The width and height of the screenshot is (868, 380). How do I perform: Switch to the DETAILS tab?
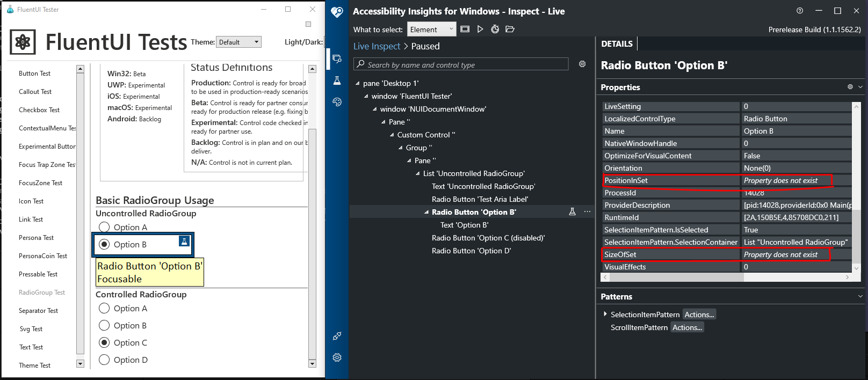(x=617, y=44)
